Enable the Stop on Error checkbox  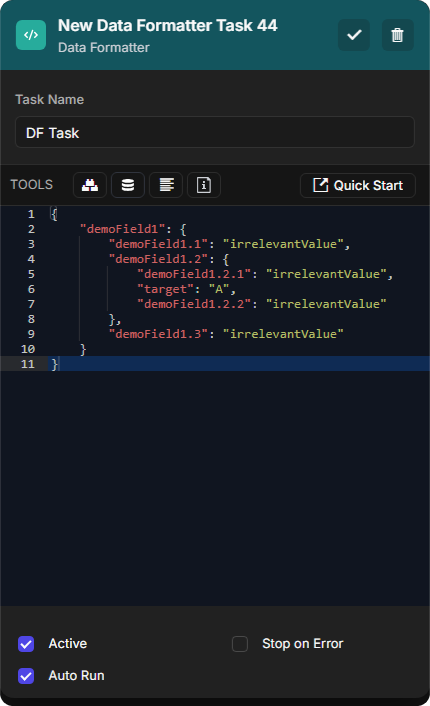coord(240,644)
